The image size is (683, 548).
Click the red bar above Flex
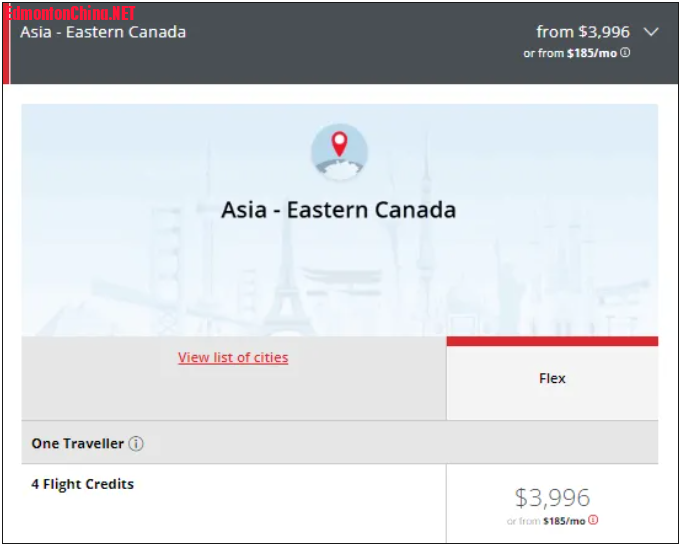tap(552, 341)
